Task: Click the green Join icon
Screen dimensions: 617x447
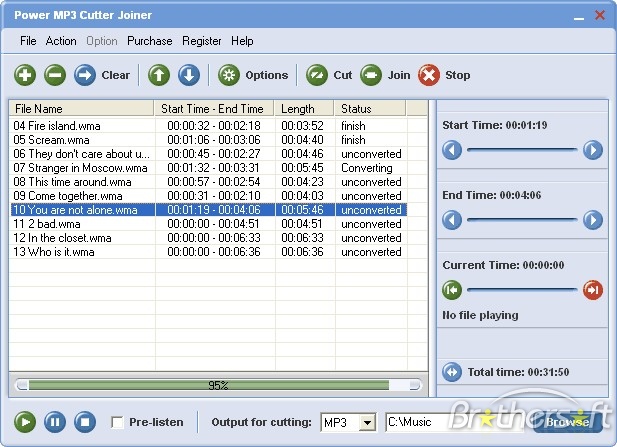Action: (371, 75)
